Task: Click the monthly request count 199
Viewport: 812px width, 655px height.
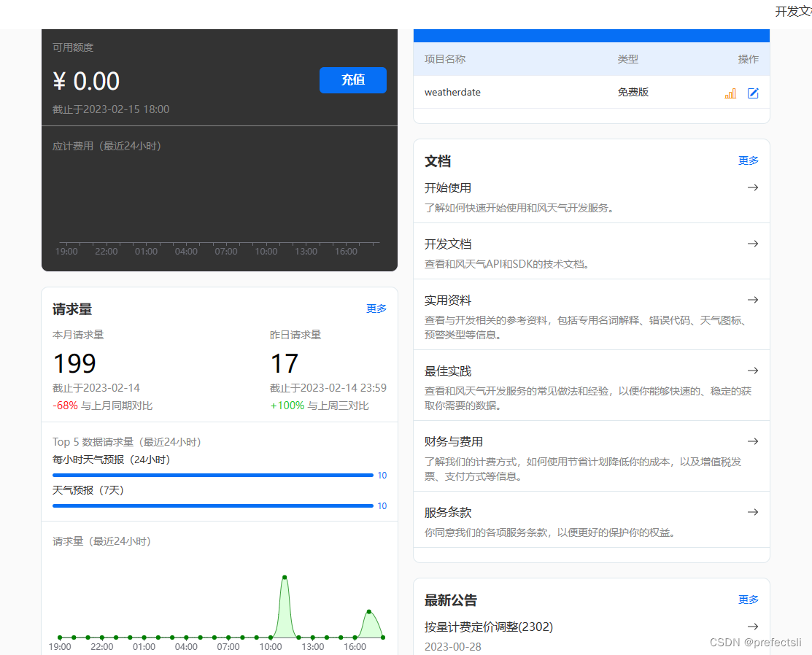Action: point(74,363)
